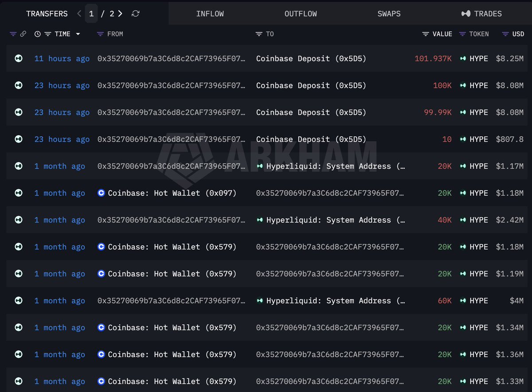This screenshot has width=532, height=392.
Task: Click chain icon on the $4M row
Action: click(19, 300)
